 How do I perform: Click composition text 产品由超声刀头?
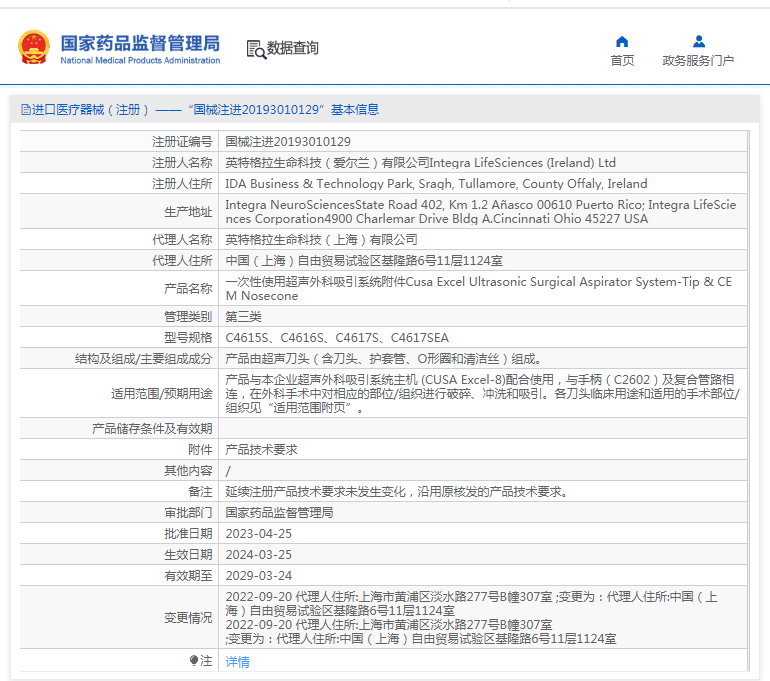click(383, 359)
